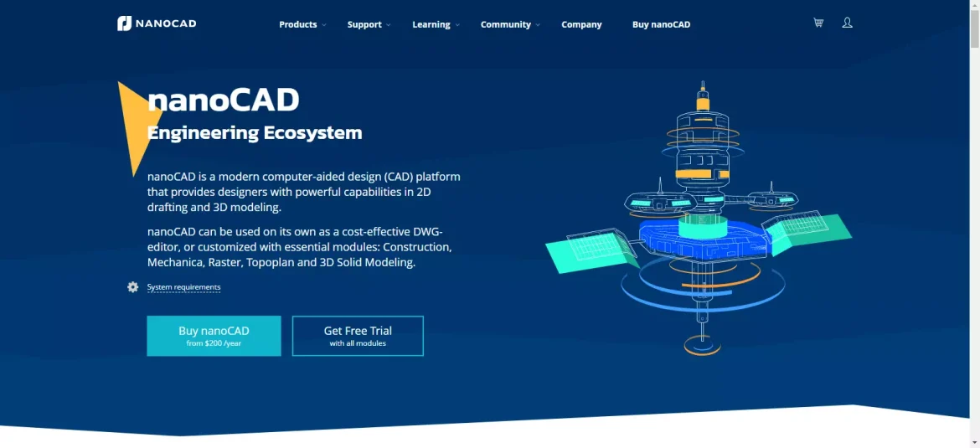980x448 pixels.
Task: Open the Support menu
Action: tap(364, 24)
